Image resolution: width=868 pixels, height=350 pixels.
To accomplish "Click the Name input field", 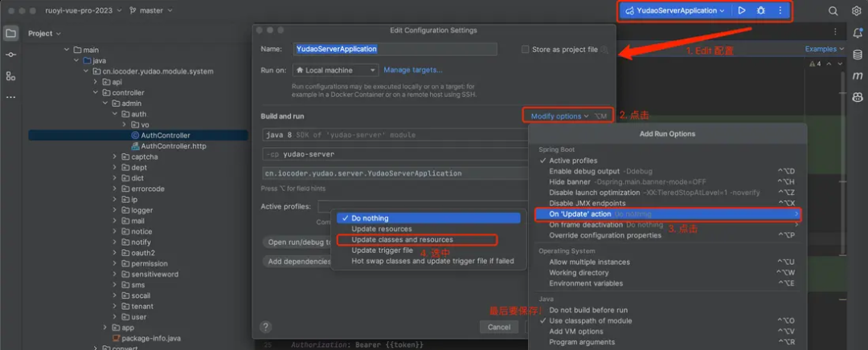I will coord(394,49).
